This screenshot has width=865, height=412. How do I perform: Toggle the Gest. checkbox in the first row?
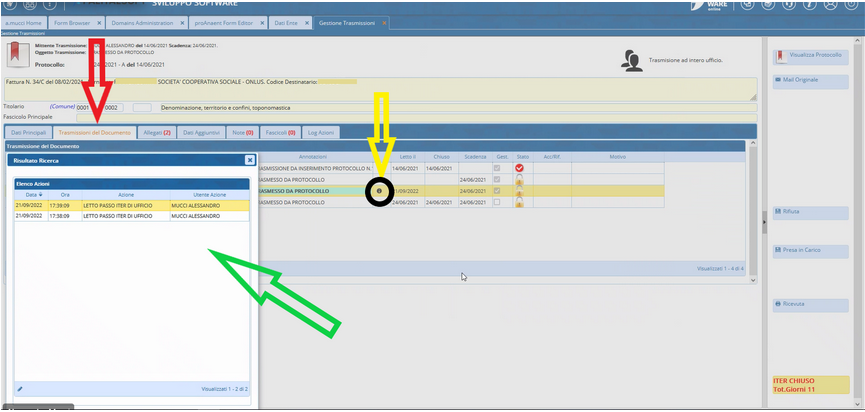[497, 168]
